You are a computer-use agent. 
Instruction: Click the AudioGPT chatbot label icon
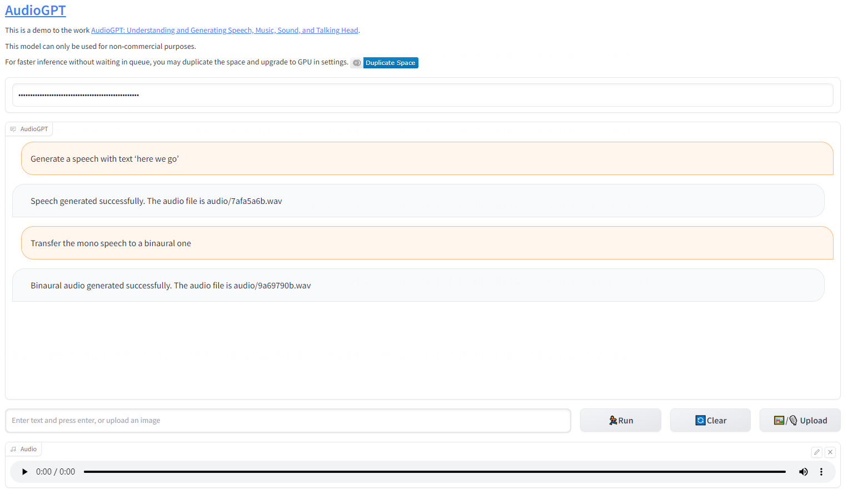pos(13,129)
